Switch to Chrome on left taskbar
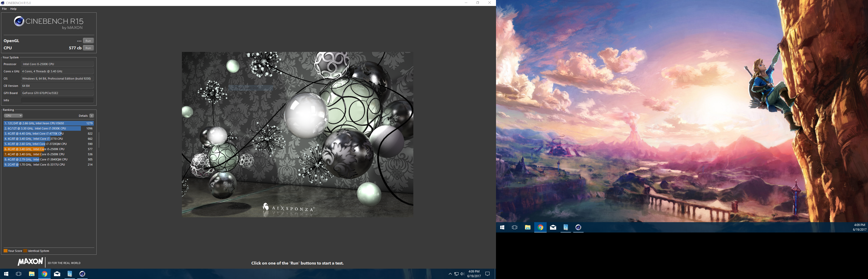 click(44, 274)
